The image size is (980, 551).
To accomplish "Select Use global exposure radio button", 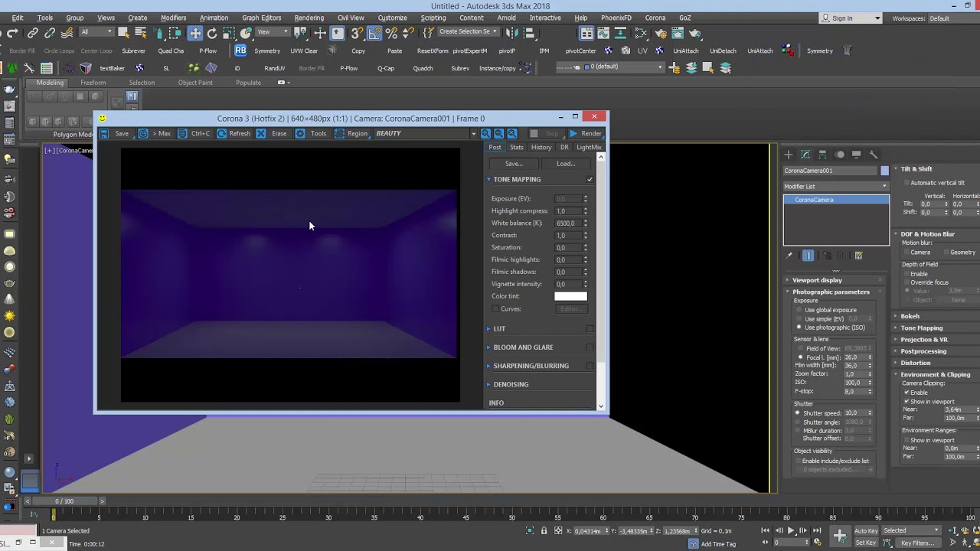I will 799,310.
